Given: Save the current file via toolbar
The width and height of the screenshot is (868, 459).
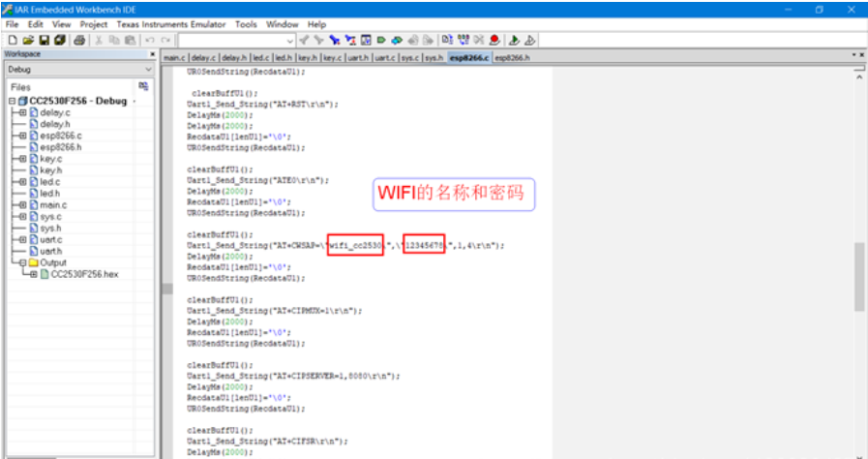Looking at the screenshot, I should point(44,40).
